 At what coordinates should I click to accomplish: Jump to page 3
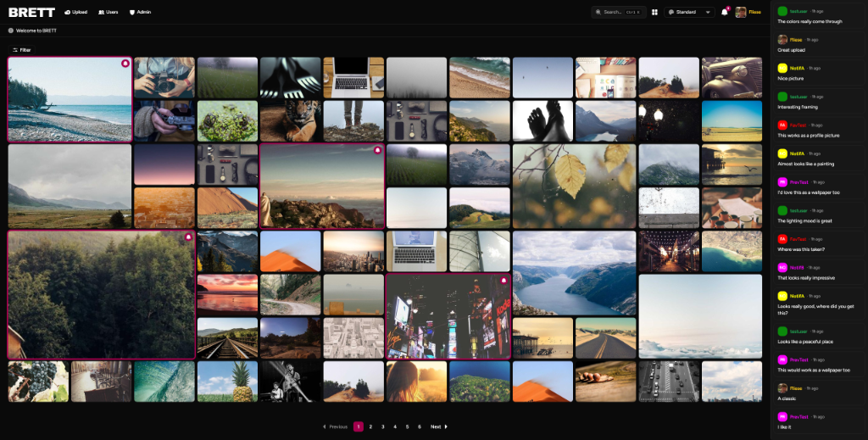382,426
